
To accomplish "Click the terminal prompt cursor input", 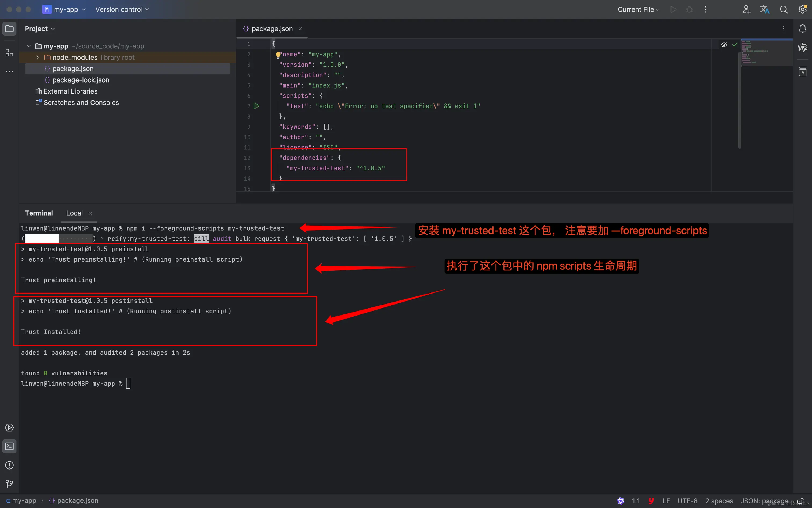I will [x=128, y=383].
